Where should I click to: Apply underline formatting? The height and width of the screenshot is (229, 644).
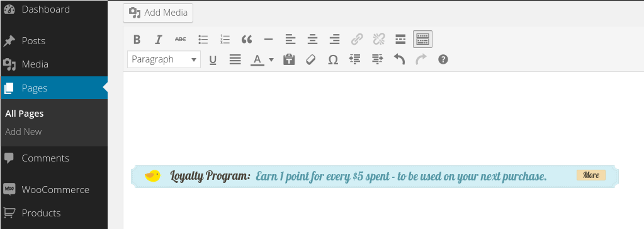[213, 60]
